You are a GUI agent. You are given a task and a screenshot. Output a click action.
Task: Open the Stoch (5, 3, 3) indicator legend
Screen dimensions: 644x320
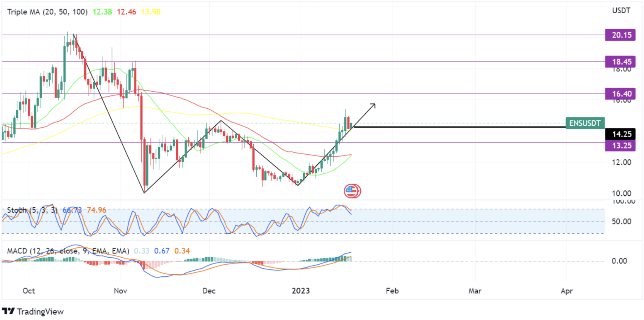tap(33, 210)
